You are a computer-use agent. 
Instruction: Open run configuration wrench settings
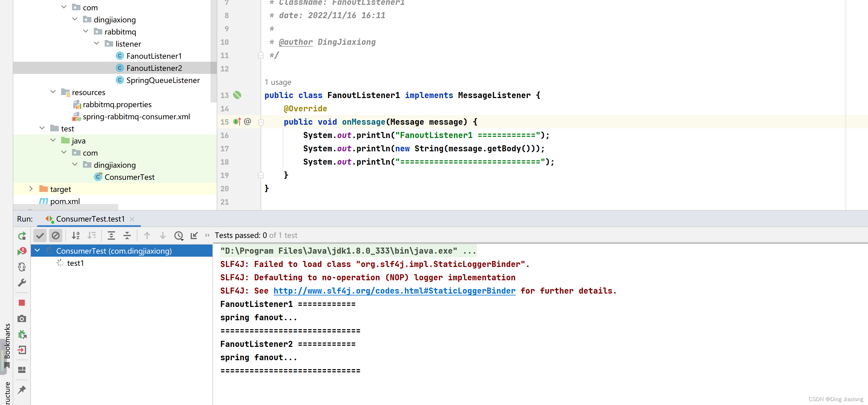pos(22,283)
